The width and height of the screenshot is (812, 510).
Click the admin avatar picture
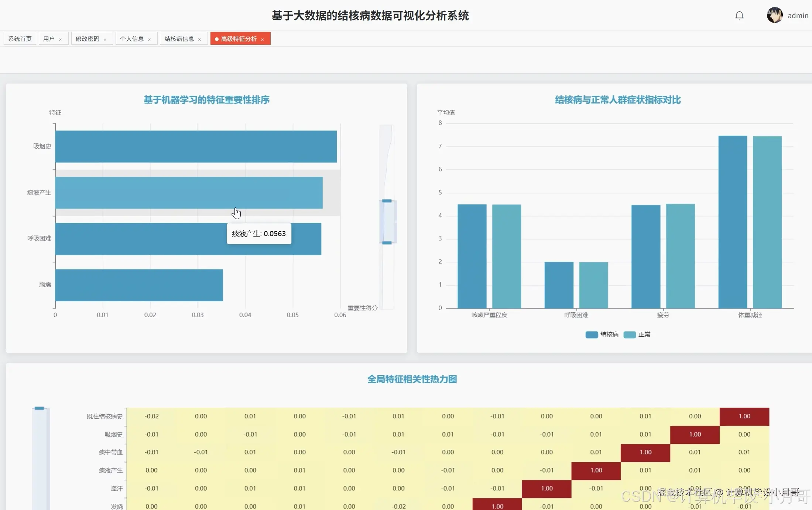(x=774, y=15)
